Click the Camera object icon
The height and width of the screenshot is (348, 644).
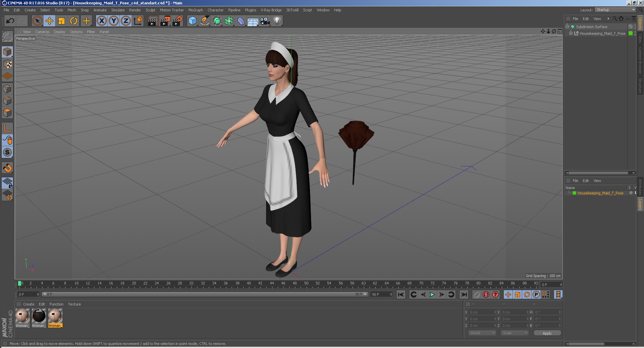coord(265,21)
